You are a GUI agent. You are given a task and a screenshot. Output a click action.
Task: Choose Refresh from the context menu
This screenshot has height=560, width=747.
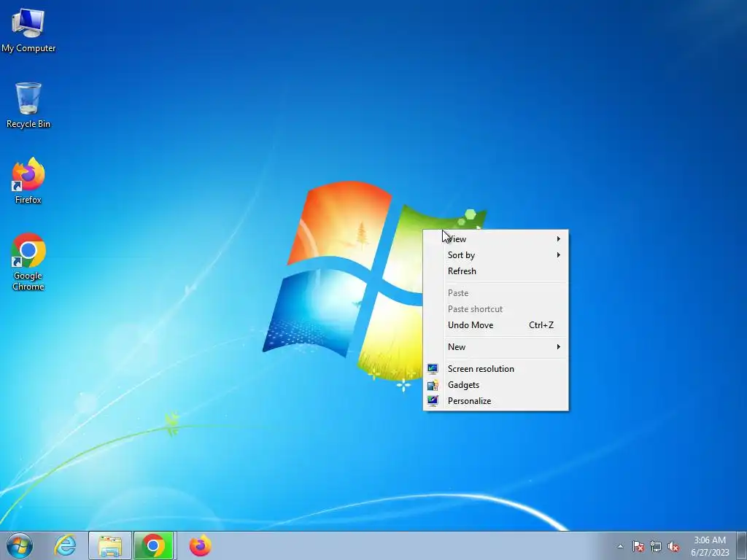(495, 271)
